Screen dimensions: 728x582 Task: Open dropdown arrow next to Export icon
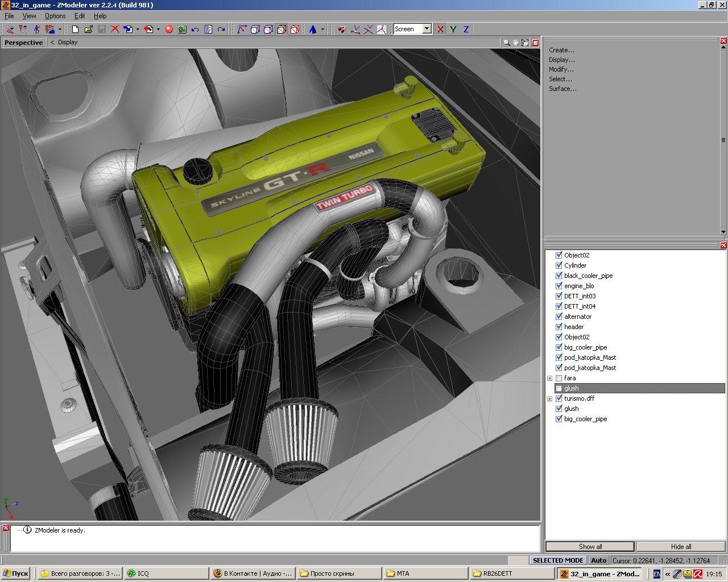point(158,29)
